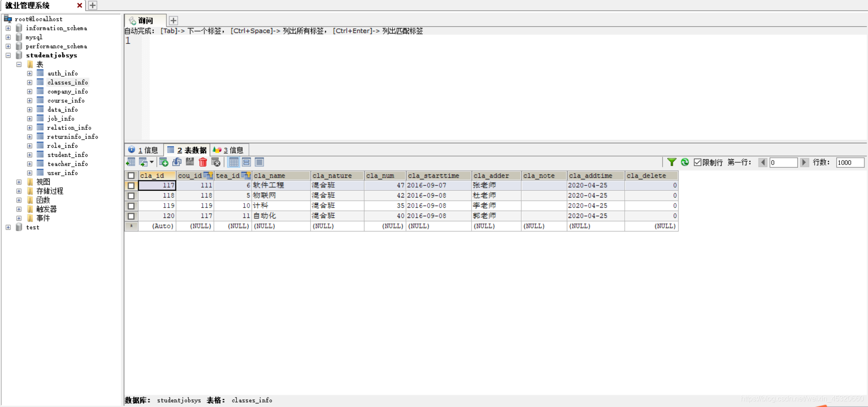This screenshot has width=868, height=407.
Task: Select the 询问 query tab
Action: point(145,20)
